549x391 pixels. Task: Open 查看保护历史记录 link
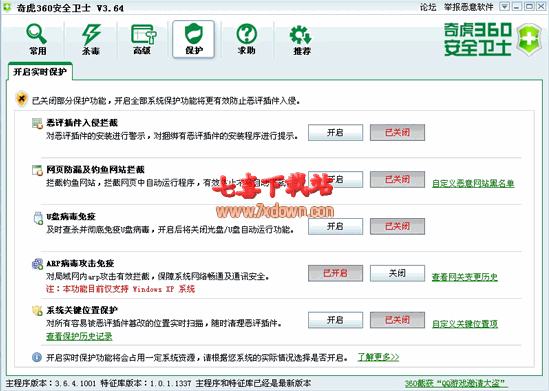79,336
